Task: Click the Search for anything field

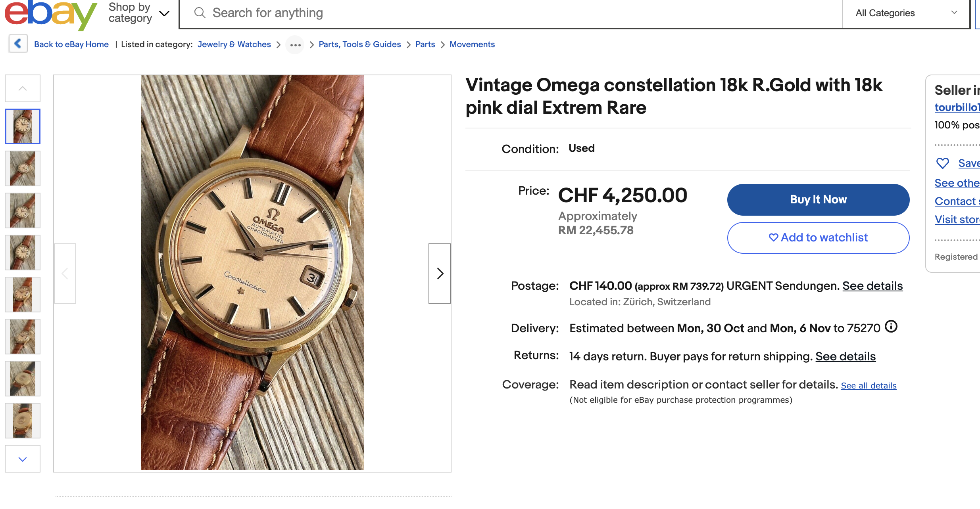Action: [x=516, y=13]
